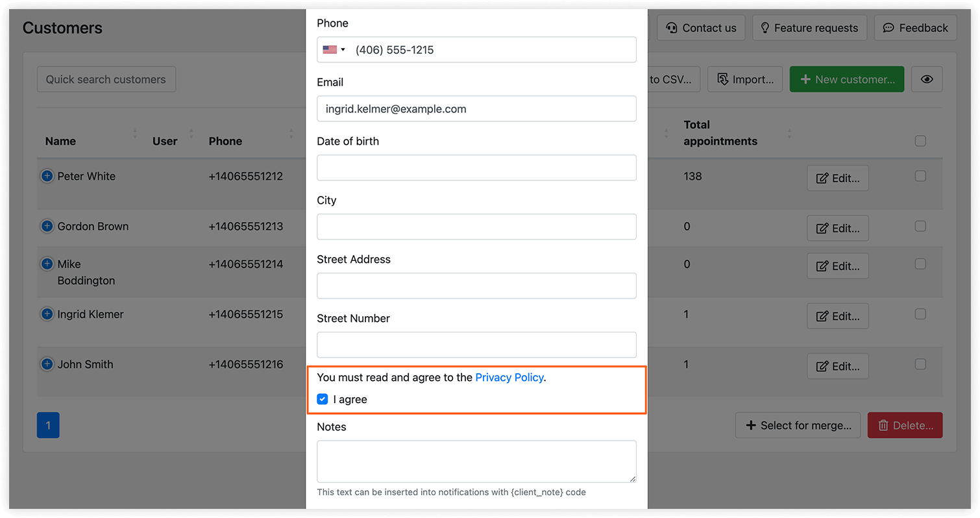This screenshot has width=980, height=518.
Task: Edit Peter White customer
Action: click(838, 178)
